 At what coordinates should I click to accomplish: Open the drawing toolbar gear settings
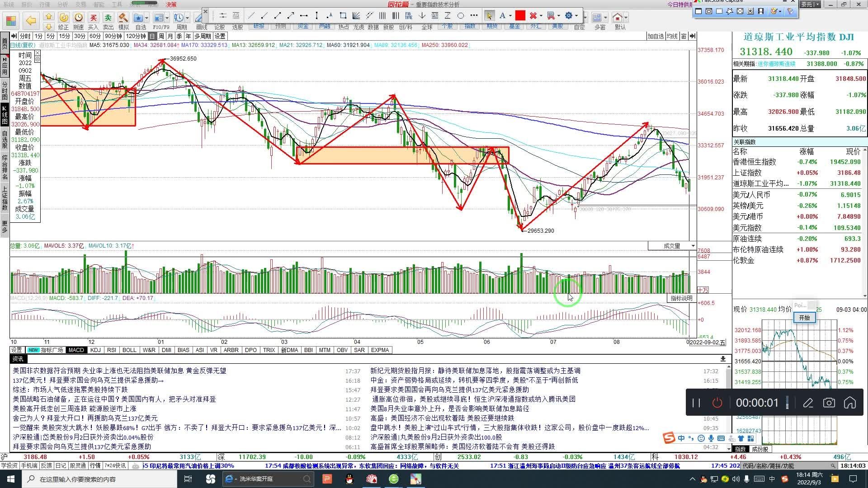click(x=569, y=16)
